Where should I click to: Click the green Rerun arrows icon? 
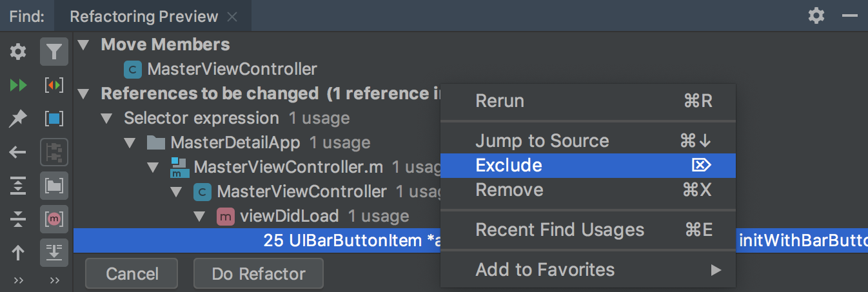click(x=18, y=85)
